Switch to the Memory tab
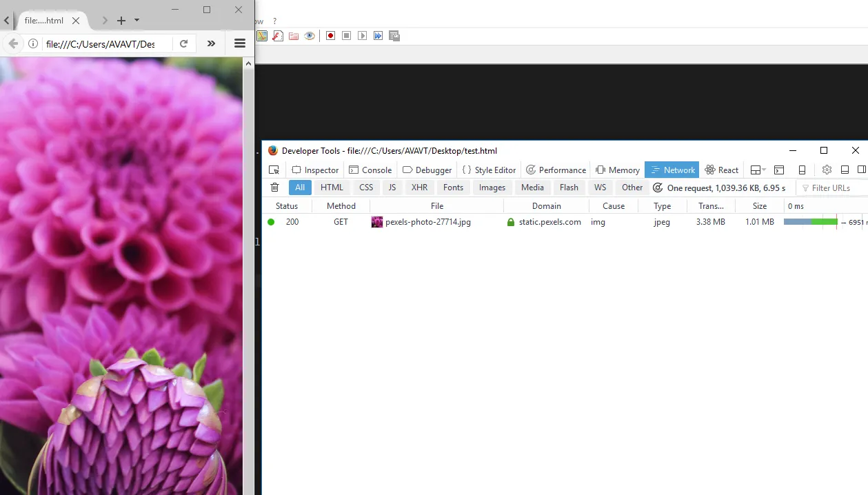The height and width of the screenshot is (495, 868). point(618,170)
